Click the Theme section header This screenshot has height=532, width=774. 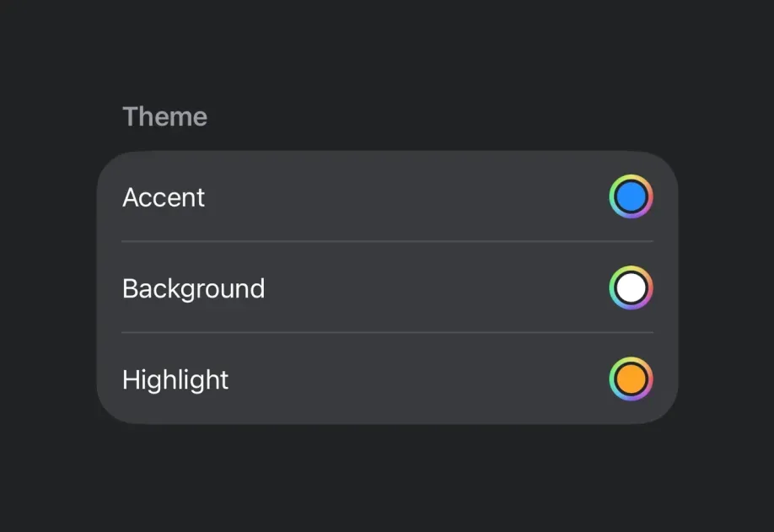[165, 116]
